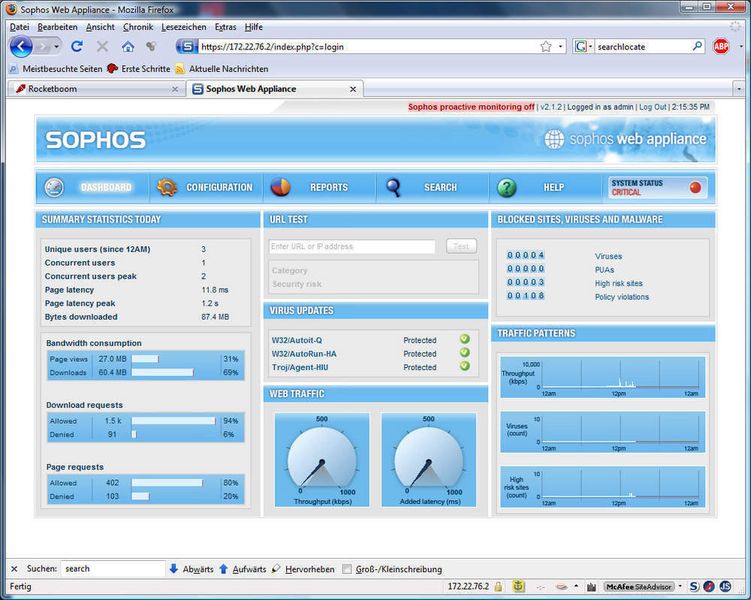751x600 pixels.
Task: Open the Bearbeiten menu
Action: [57, 27]
